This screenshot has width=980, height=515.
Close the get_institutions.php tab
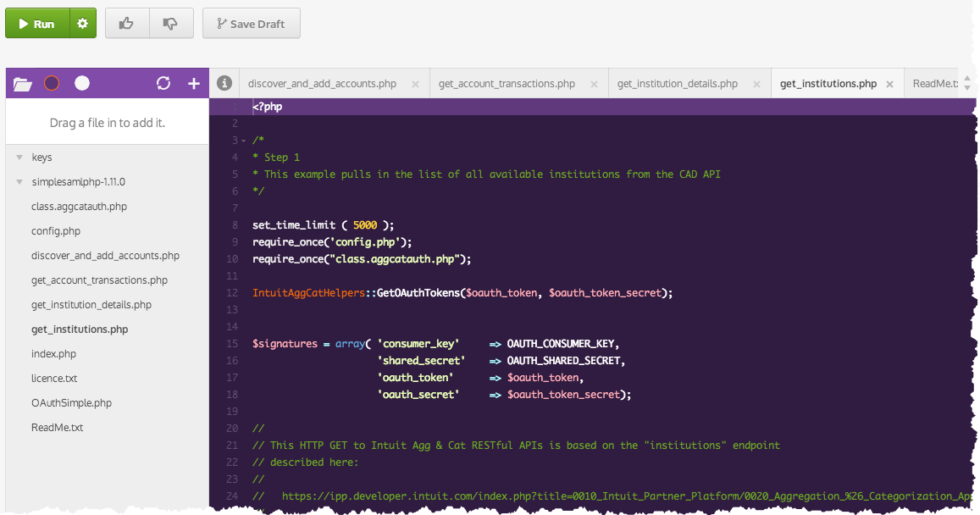point(889,85)
